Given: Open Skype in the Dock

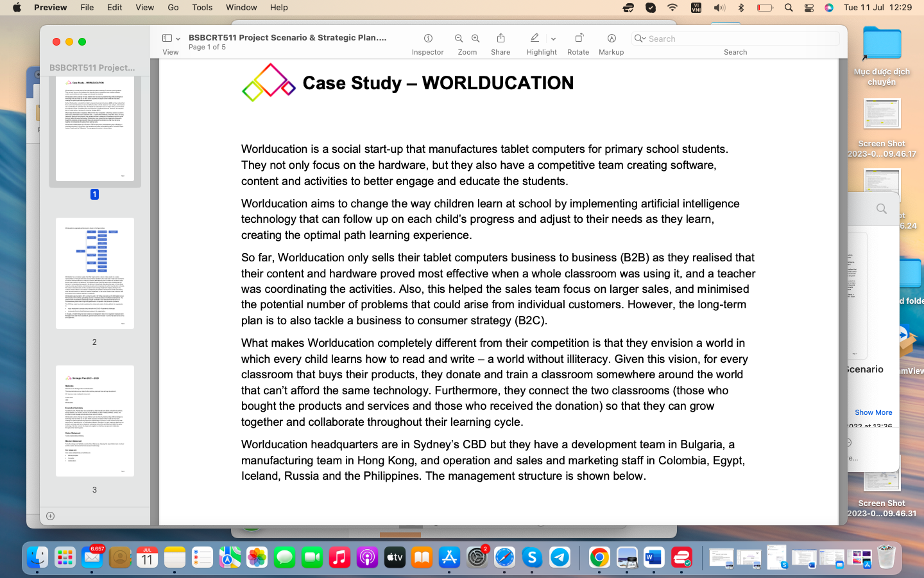Looking at the screenshot, I should [532, 557].
